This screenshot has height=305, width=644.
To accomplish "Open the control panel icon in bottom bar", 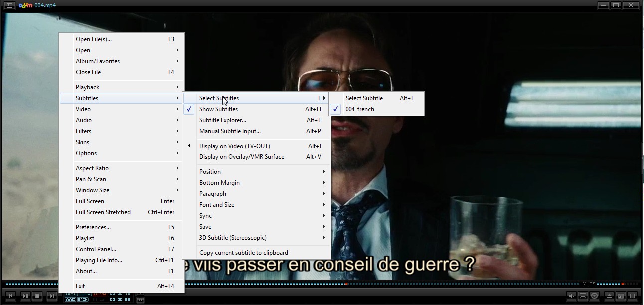I will point(621,296).
